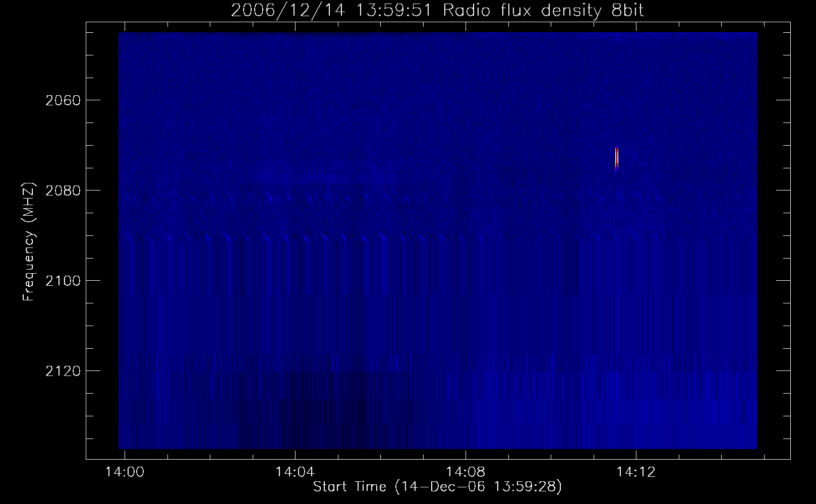Screen dimensions: 816x504
Task: Click the 'Frequency (MHZ)' axis label
Action: (28, 242)
